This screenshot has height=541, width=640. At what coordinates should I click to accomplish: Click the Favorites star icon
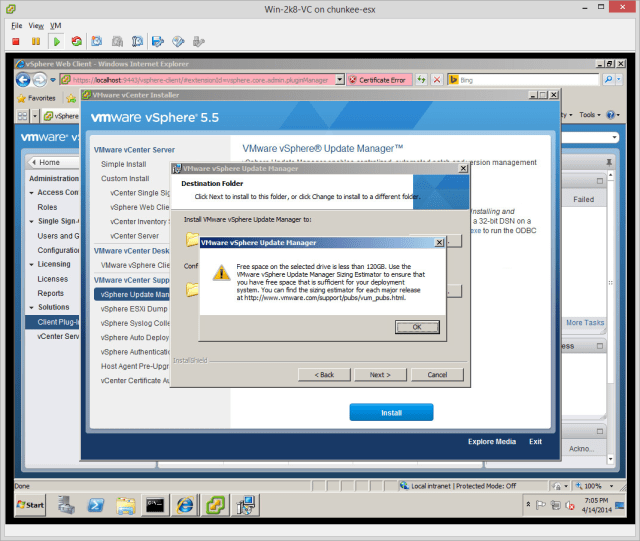click(x=21, y=98)
